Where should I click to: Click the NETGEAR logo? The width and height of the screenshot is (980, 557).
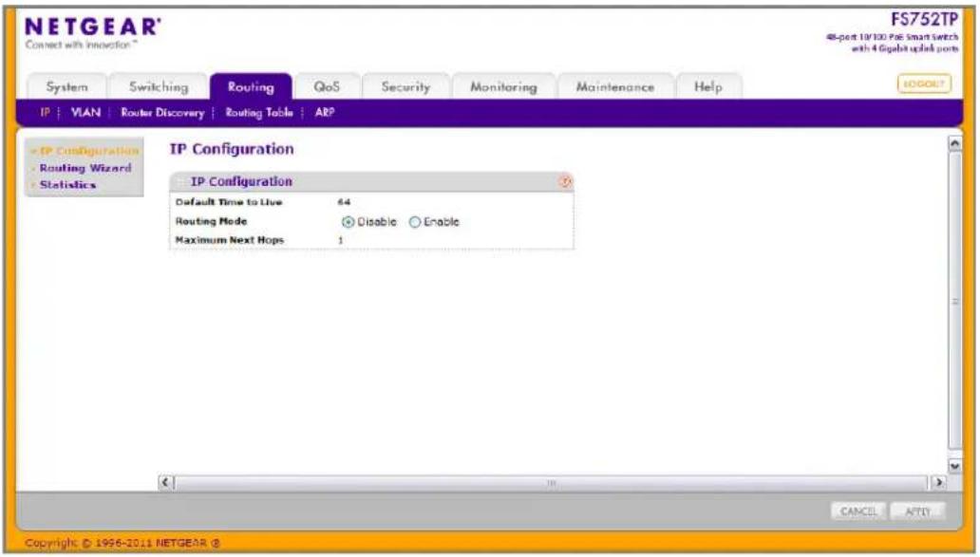(92, 27)
